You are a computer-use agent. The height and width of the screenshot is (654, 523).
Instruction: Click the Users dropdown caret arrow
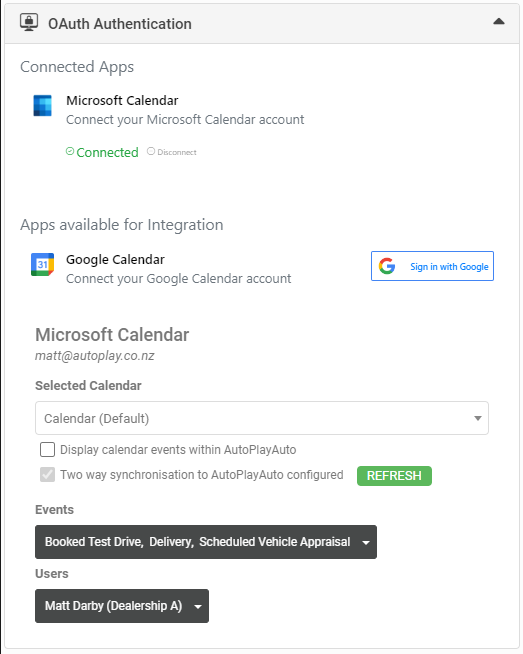pyautogui.click(x=198, y=606)
